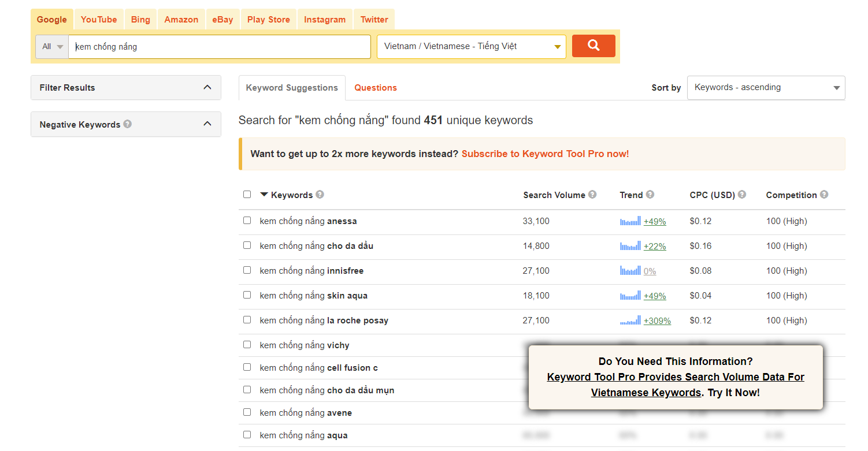
Task: Check the kem chống nắng anessa box
Action: pos(247,221)
